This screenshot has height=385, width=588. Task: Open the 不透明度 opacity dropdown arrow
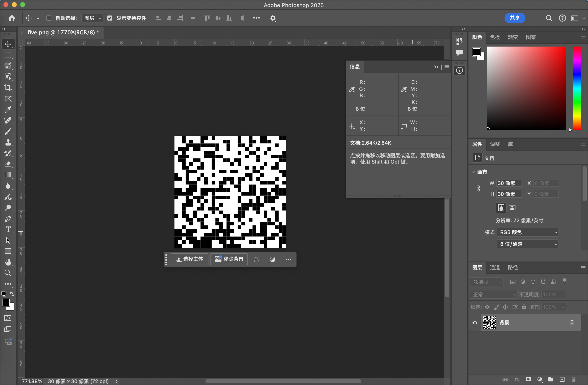[x=563, y=295]
